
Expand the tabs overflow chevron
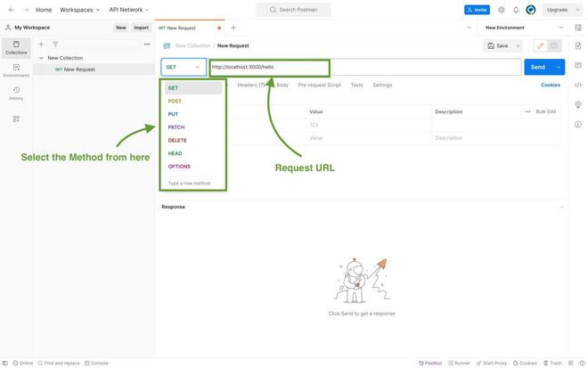tap(469, 28)
